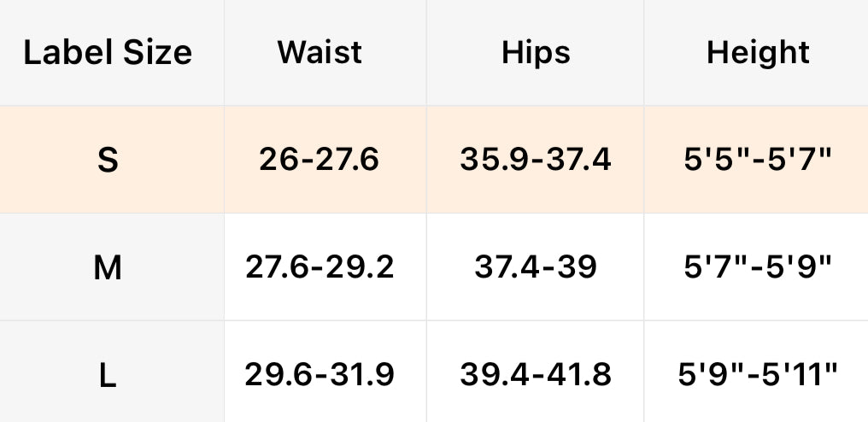This screenshot has height=422, width=868.
Task: Click the Hips column header
Action: click(x=536, y=53)
